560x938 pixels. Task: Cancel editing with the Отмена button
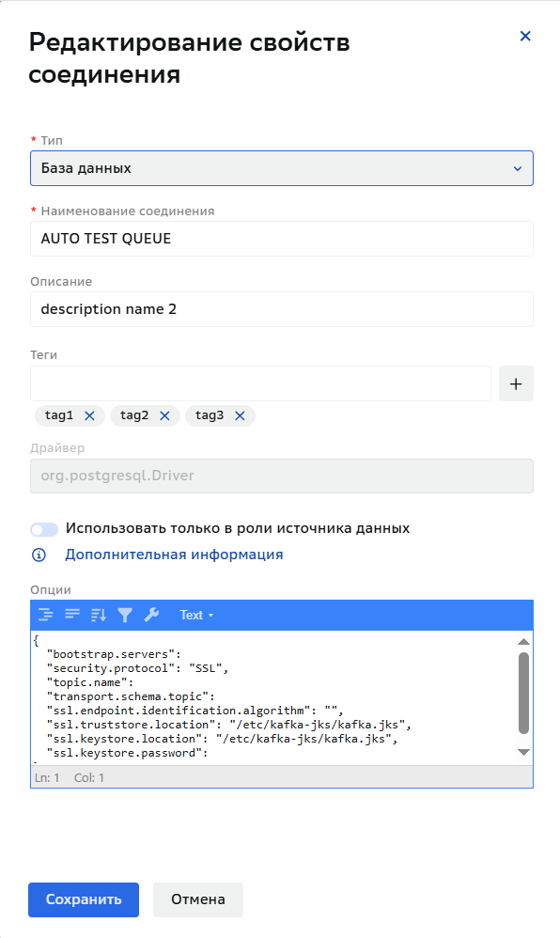198,899
